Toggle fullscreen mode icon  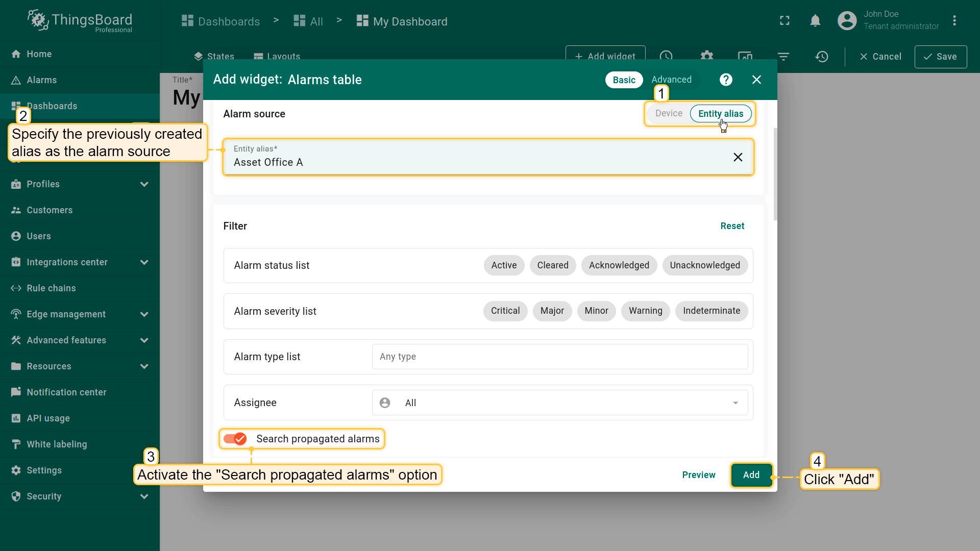pos(785,20)
